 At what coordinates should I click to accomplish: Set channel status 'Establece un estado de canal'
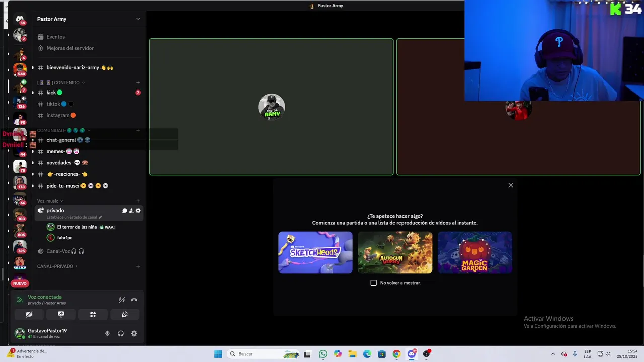(x=74, y=217)
